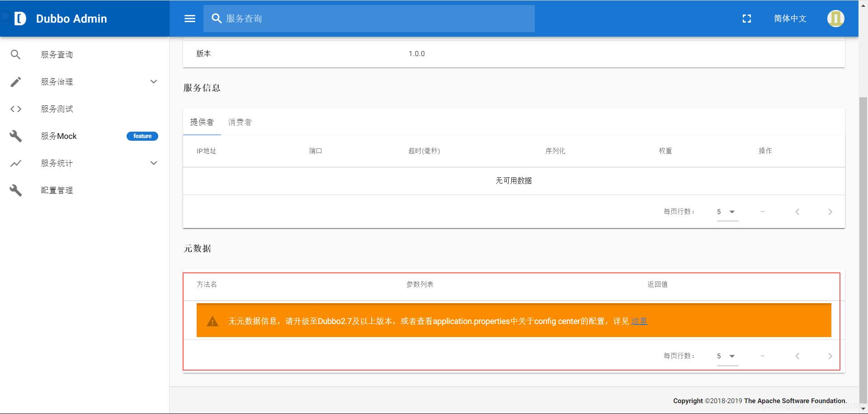Expand the 服务治理 submenu chevron
Screen dimensions: 868x414
[x=154, y=82]
